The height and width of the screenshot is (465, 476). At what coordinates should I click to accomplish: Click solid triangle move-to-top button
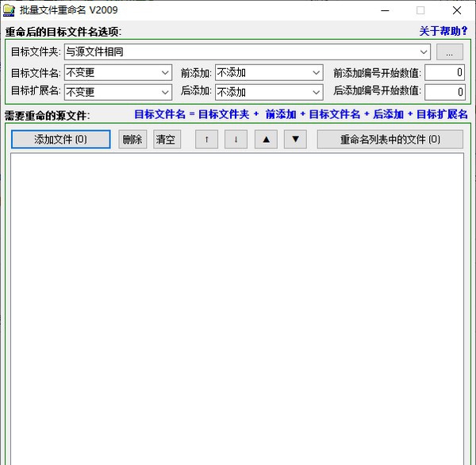tap(266, 140)
